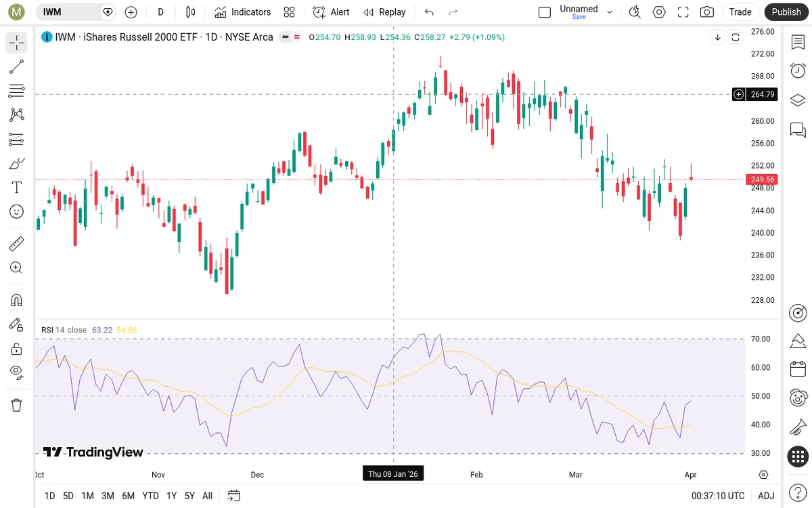Open the Indicators dialog

242,12
